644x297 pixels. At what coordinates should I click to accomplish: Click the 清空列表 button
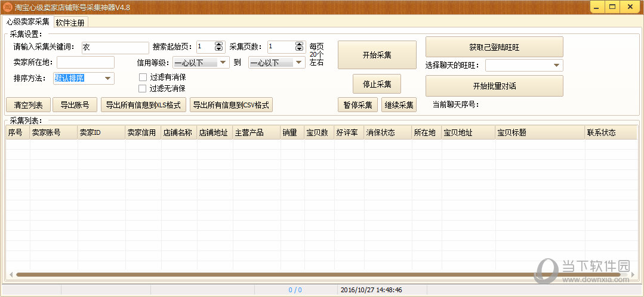(28, 104)
